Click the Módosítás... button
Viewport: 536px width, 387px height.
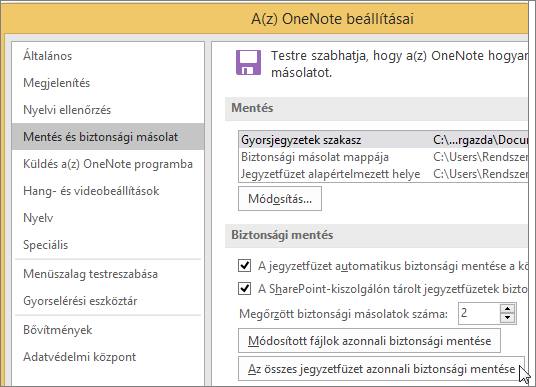point(280,199)
